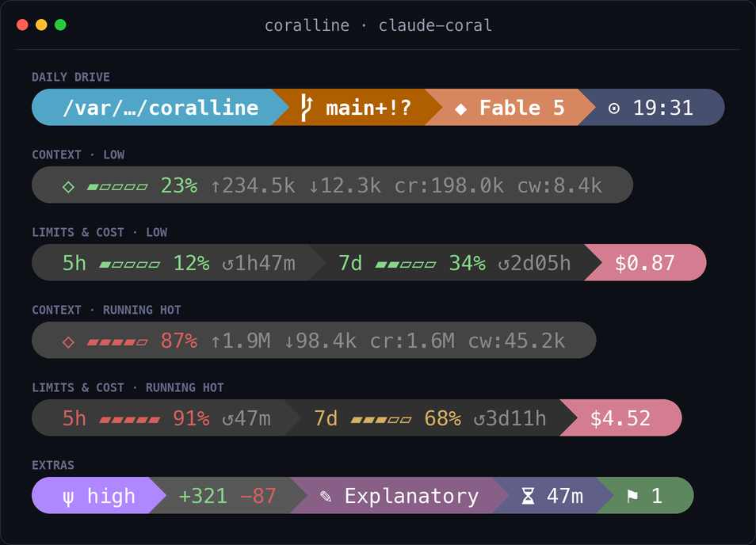Image resolution: width=756 pixels, height=545 pixels.
Task: Click the $0.87 cost segment
Action: coord(645,263)
